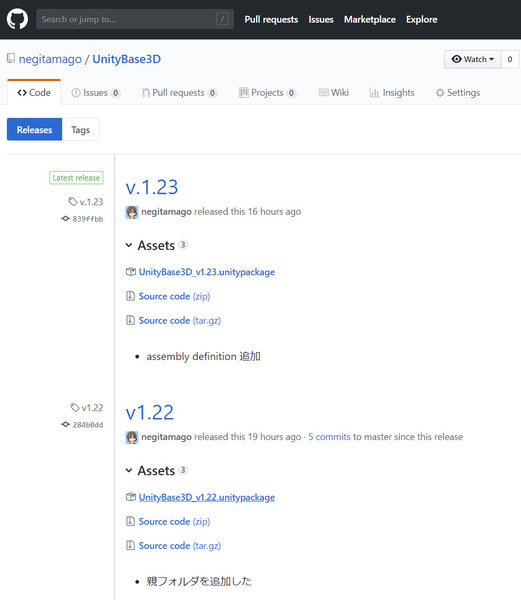Click repository book icon beside negitamago

click(11, 59)
